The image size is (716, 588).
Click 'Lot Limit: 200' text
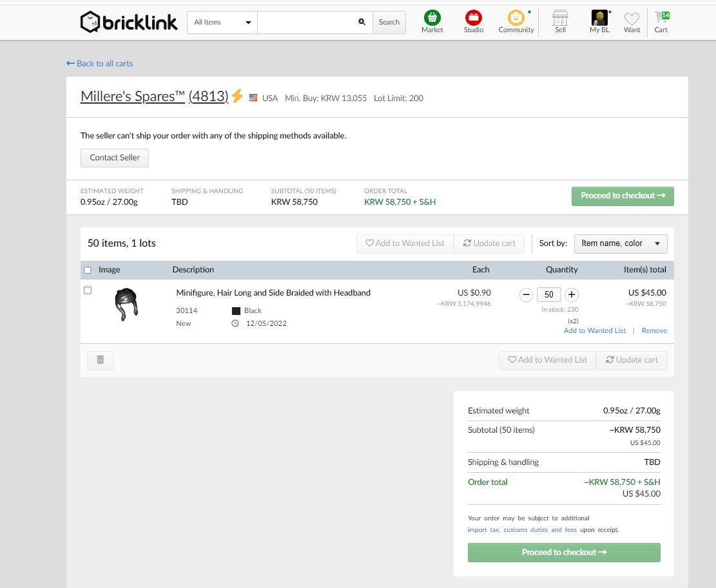[x=398, y=98]
